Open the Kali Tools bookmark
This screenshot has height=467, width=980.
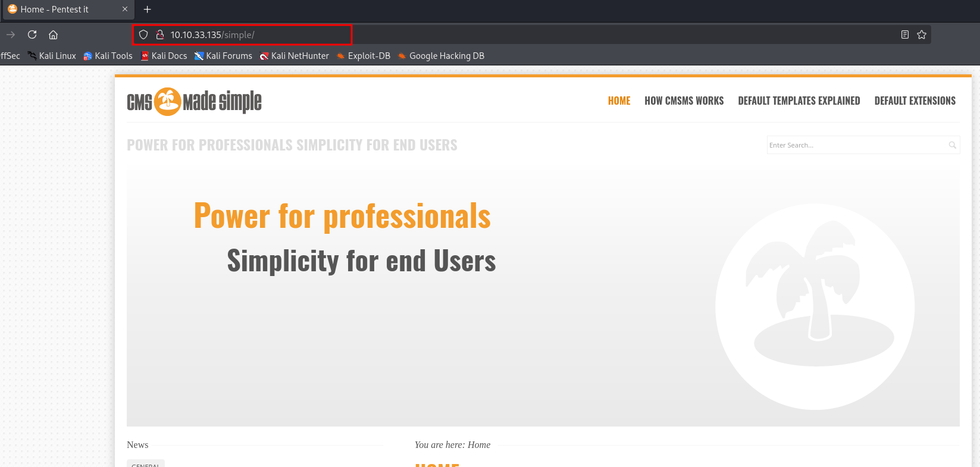click(x=108, y=56)
